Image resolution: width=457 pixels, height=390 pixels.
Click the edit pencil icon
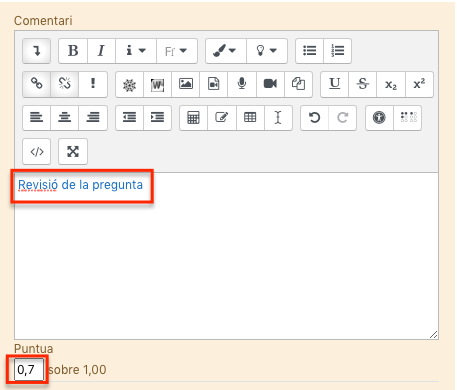click(222, 118)
